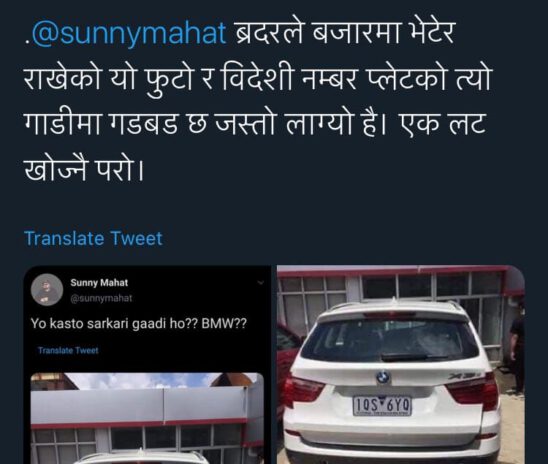The width and height of the screenshot is (548, 464).
Task: Click the 1QS 6YO license plate
Action: pyautogui.click(x=382, y=406)
